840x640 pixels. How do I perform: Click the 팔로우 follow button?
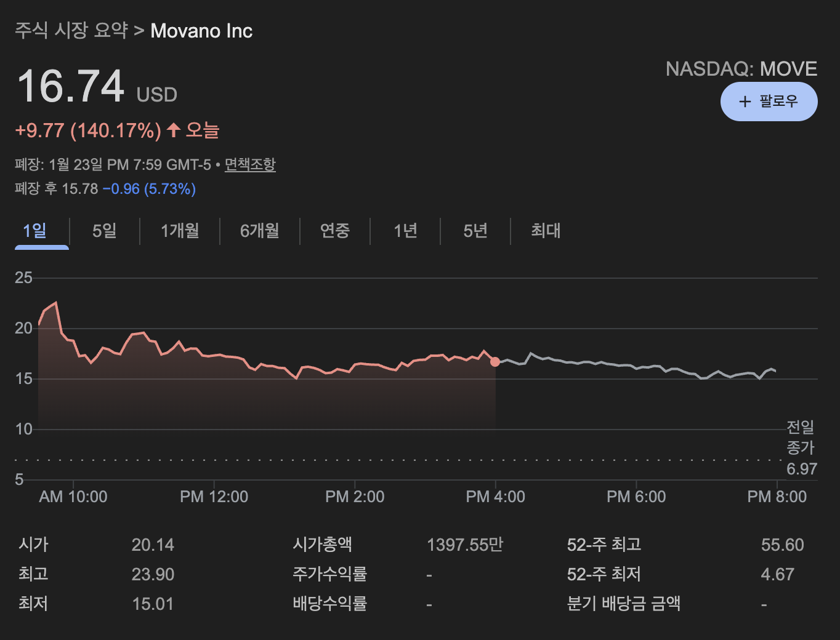point(769,102)
